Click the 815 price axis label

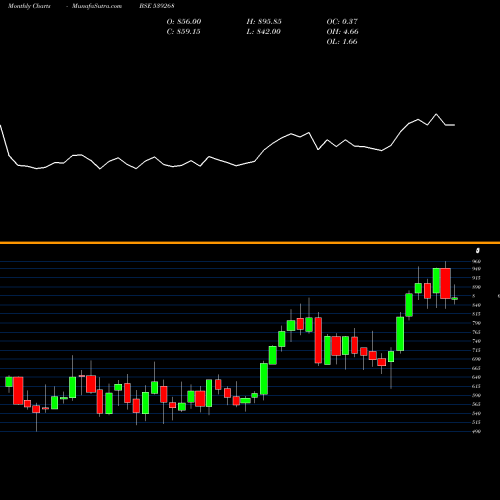point(477,314)
